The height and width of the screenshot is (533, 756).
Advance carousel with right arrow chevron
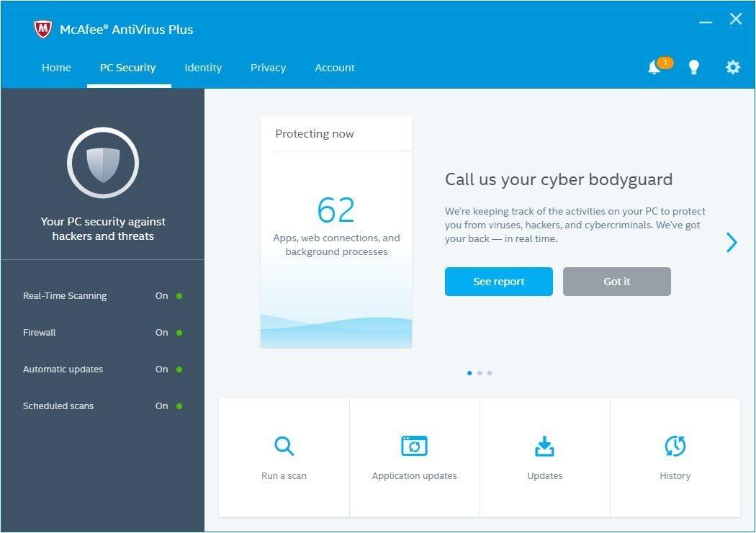[732, 243]
